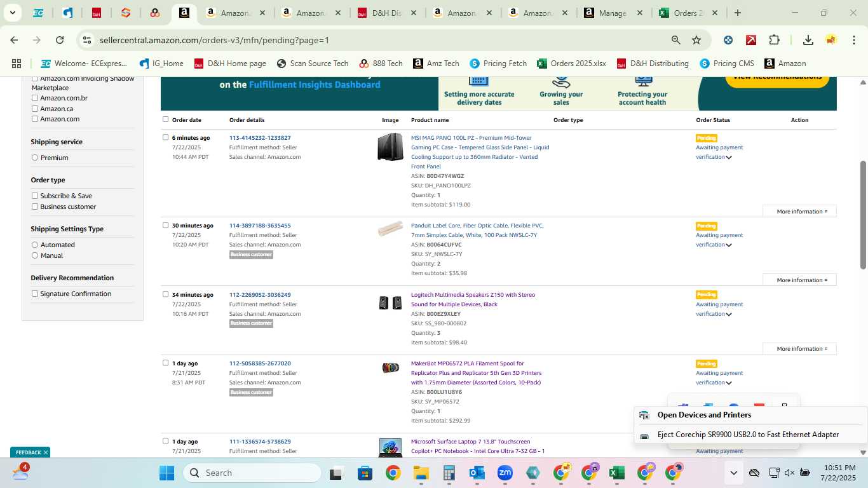Expand More information for Panduit order

point(799,280)
